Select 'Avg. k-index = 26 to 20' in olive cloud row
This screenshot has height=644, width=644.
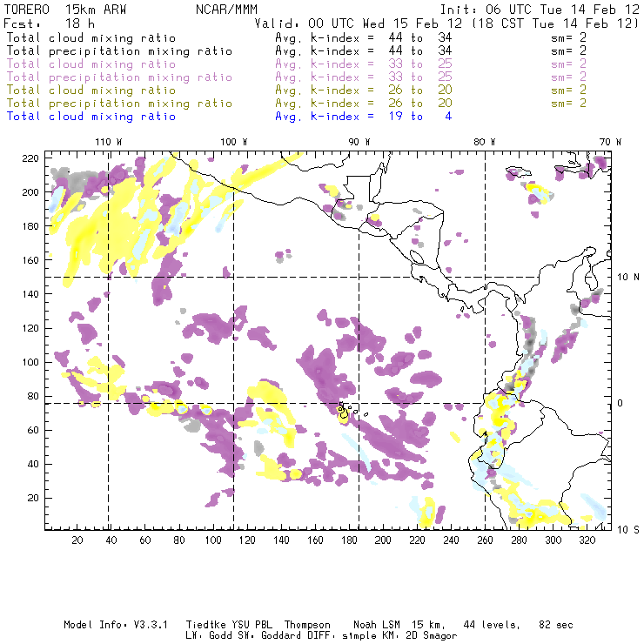[364, 90]
